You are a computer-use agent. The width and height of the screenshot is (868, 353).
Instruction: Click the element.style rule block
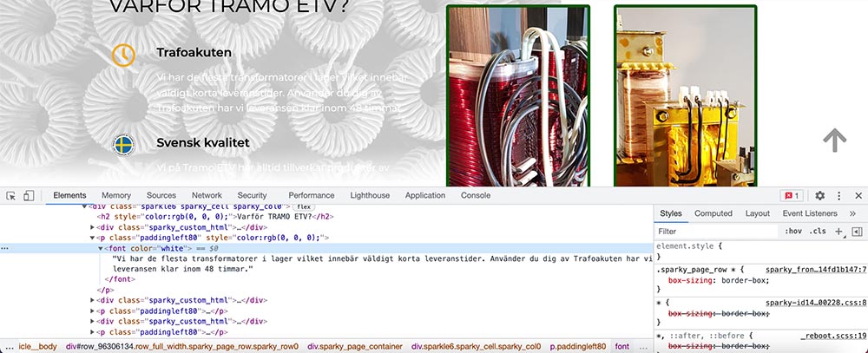pyautogui.click(x=761, y=252)
